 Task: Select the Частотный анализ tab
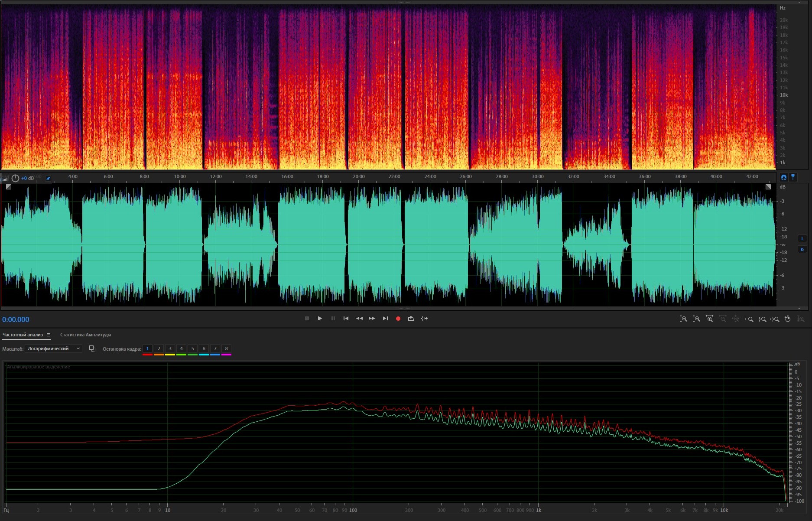(x=23, y=335)
